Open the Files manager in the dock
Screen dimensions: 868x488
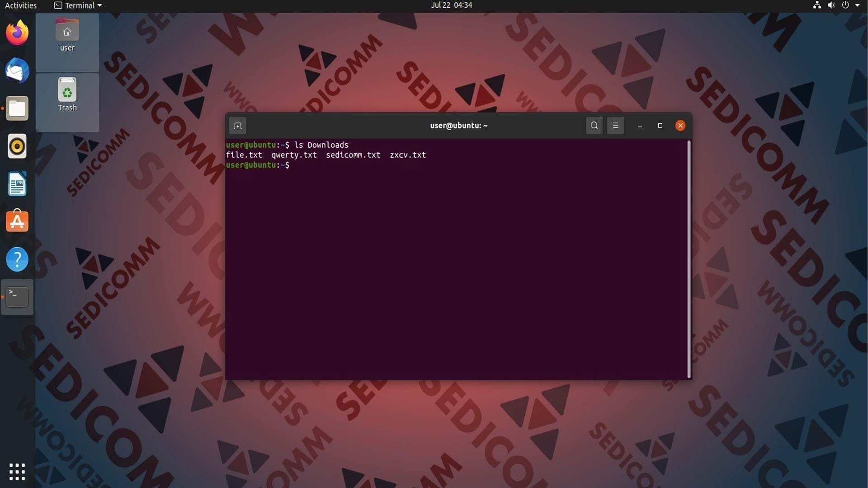17,108
